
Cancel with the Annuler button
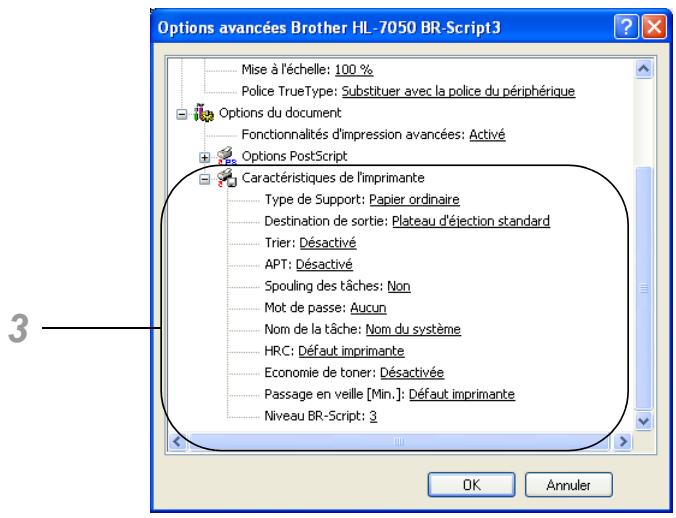(569, 485)
